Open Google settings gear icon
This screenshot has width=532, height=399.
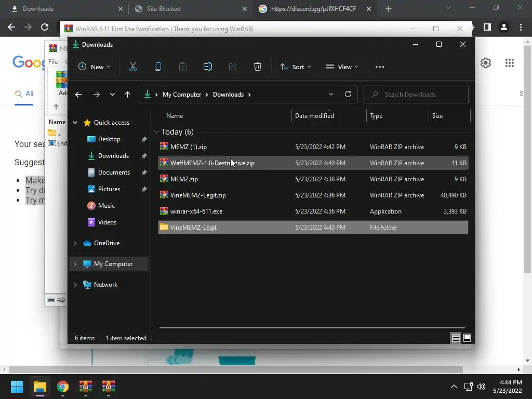pos(486,63)
